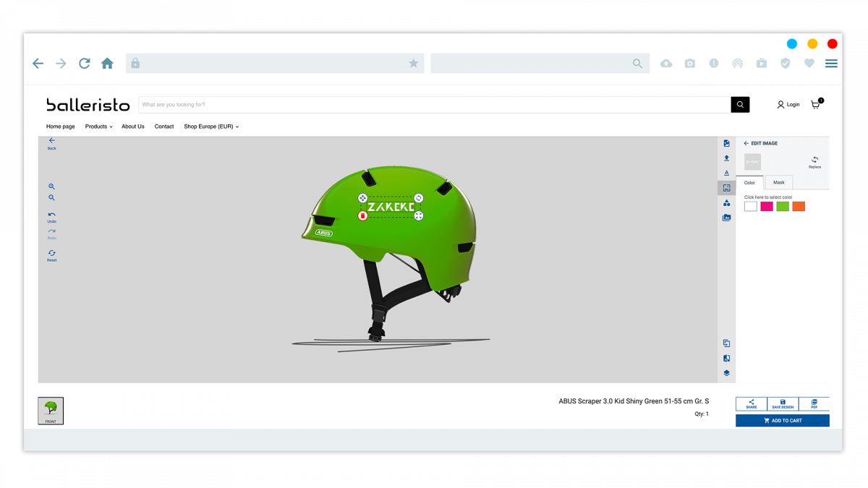Select the flip/mirror icon in sidebar
868x488 pixels.
tap(726, 358)
